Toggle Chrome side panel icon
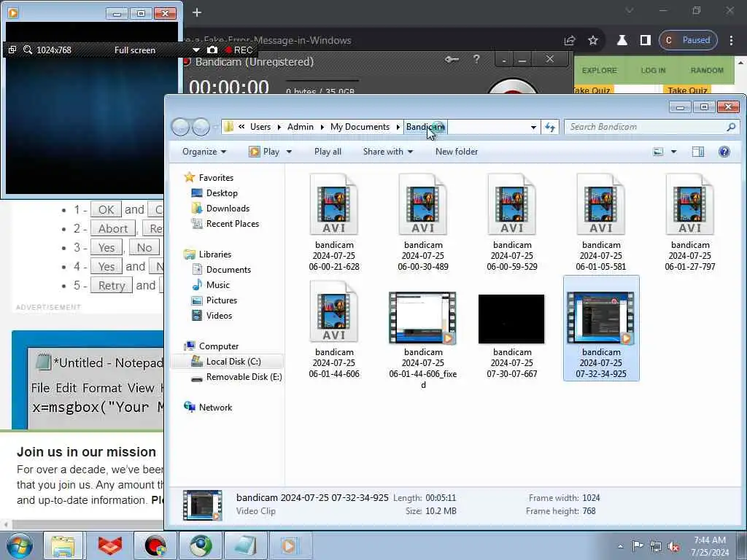The height and width of the screenshot is (560, 747). pyautogui.click(x=645, y=41)
